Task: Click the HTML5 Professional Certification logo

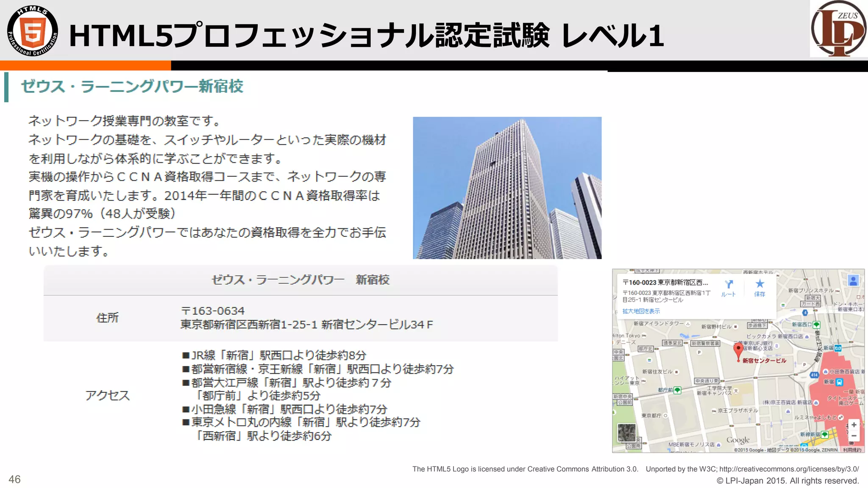Action: (x=33, y=31)
